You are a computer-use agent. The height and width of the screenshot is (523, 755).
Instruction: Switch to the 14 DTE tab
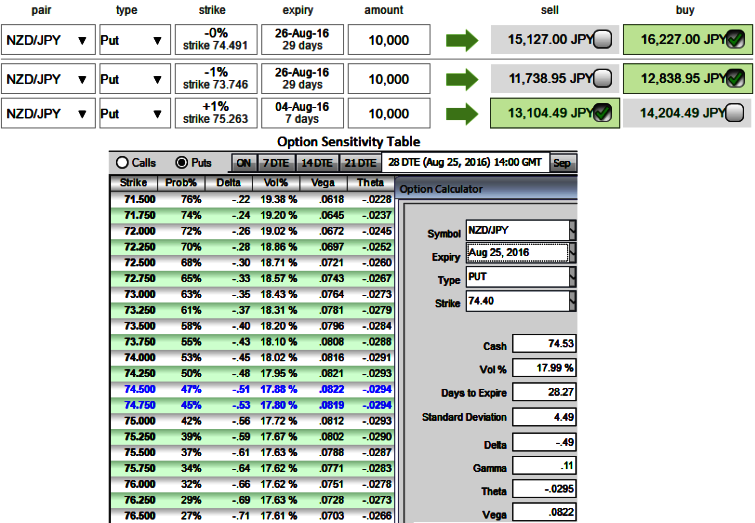point(317,163)
